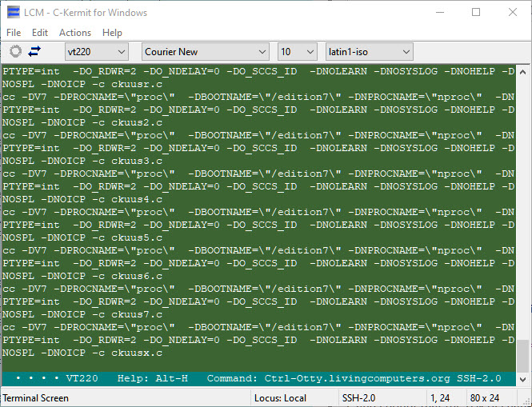This screenshot has height=407, width=532.
Task: Click 'Help: Alt-H' in terminal status line
Action: pyautogui.click(x=152, y=378)
